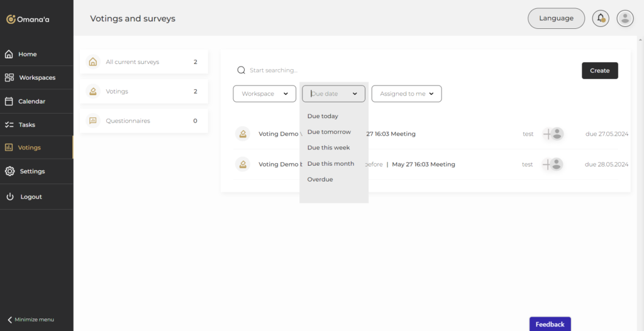Select Due today option
Screen dimensions: 644x331
point(323,116)
